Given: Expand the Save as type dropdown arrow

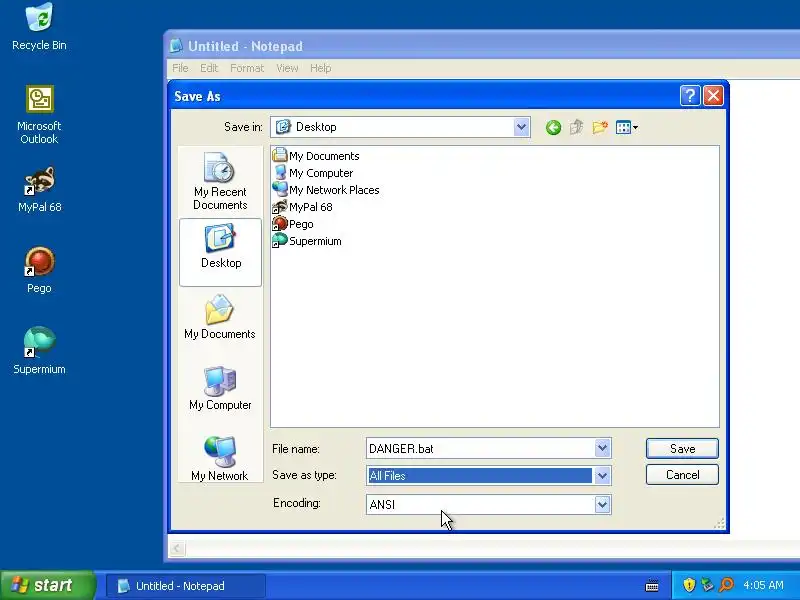Looking at the screenshot, I should (x=602, y=476).
